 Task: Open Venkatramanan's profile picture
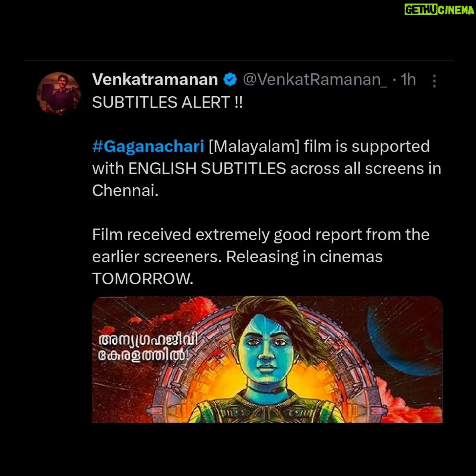click(59, 94)
